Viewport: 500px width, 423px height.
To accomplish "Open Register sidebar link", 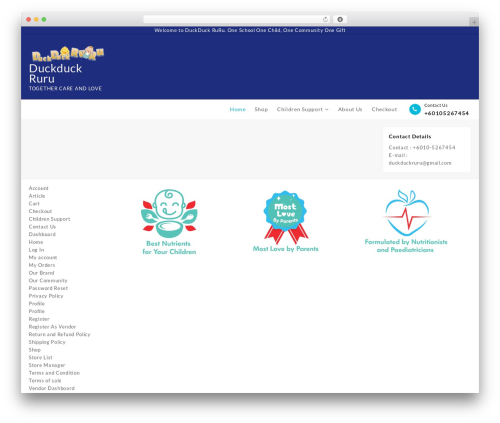I will coord(39,319).
